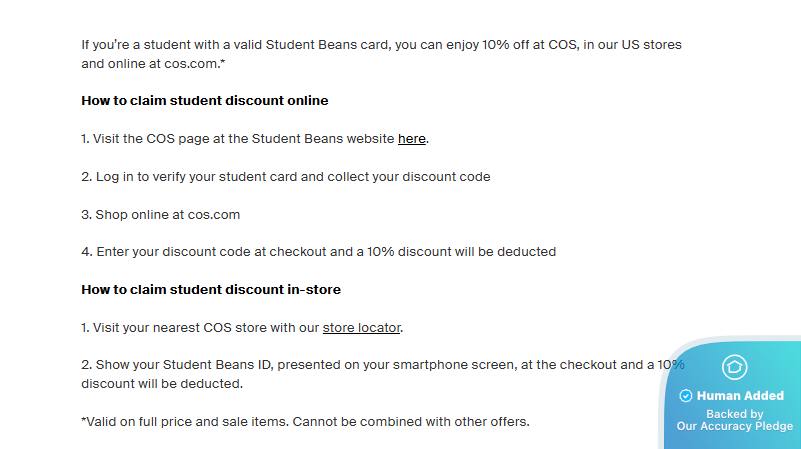The height and width of the screenshot is (449, 801).
Task: Click the 'Visit your nearest COS store' text
Action: [200, 327]
